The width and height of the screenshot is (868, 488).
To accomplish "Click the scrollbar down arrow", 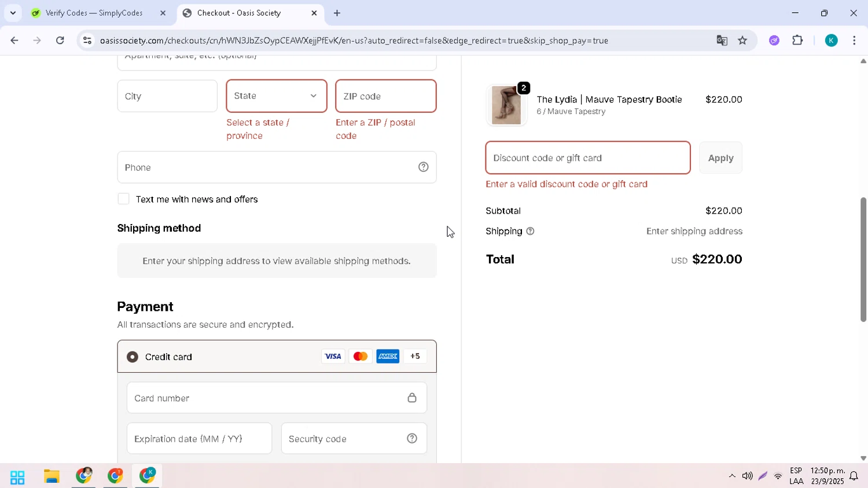I will point(863,458).
